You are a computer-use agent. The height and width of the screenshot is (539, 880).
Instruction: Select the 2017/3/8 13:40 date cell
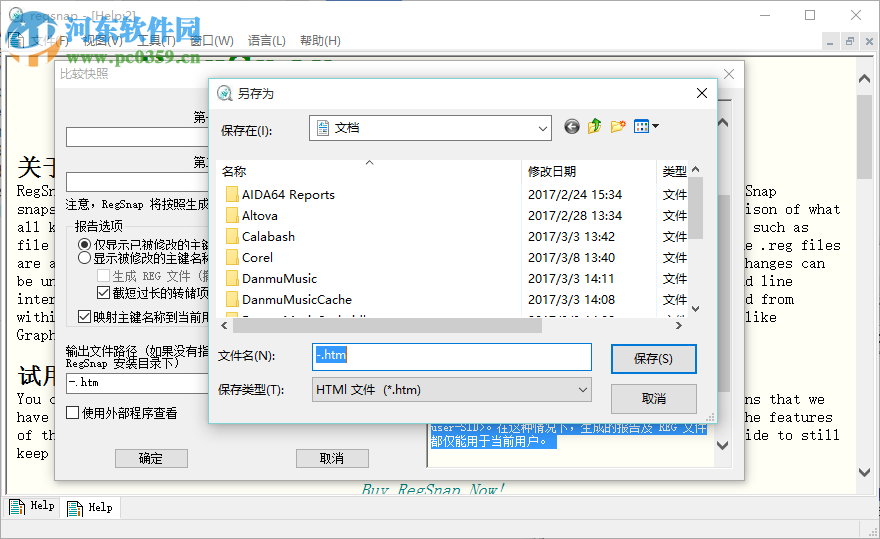pos(571,258)
